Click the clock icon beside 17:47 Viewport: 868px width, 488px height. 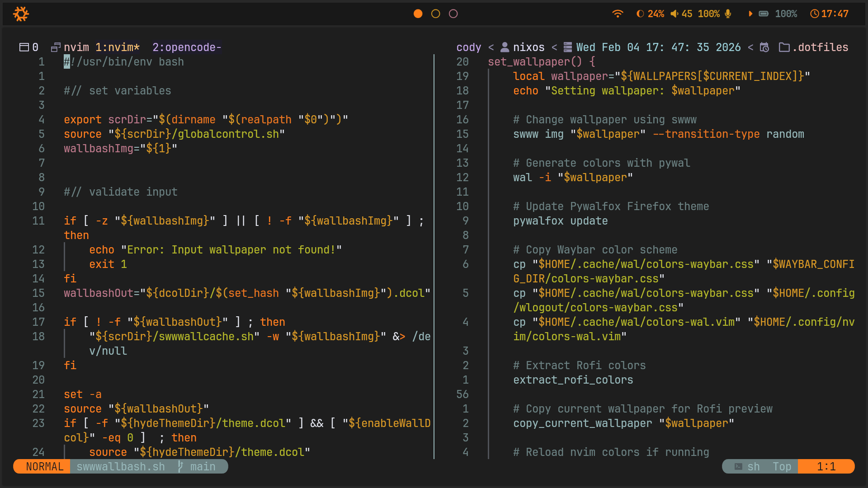point(814,14)
